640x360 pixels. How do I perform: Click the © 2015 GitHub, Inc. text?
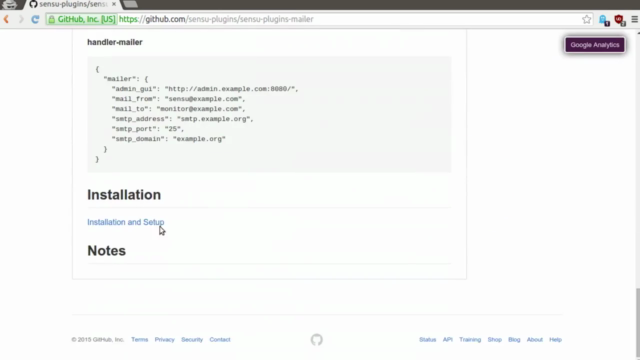tap(98, 340)
